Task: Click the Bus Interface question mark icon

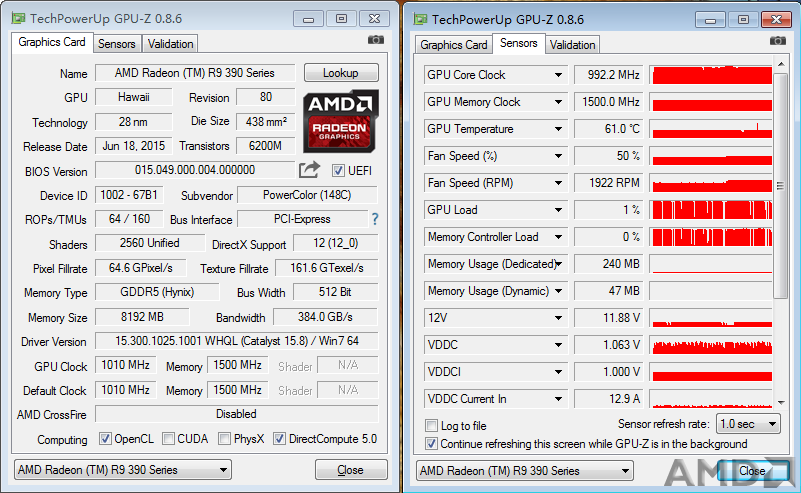Action: pos(375,219)
